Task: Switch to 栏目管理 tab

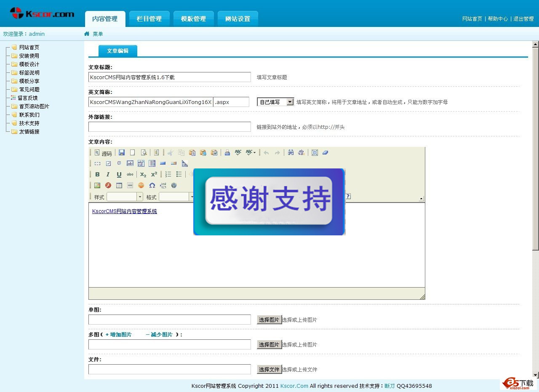Action: (149, 19)
